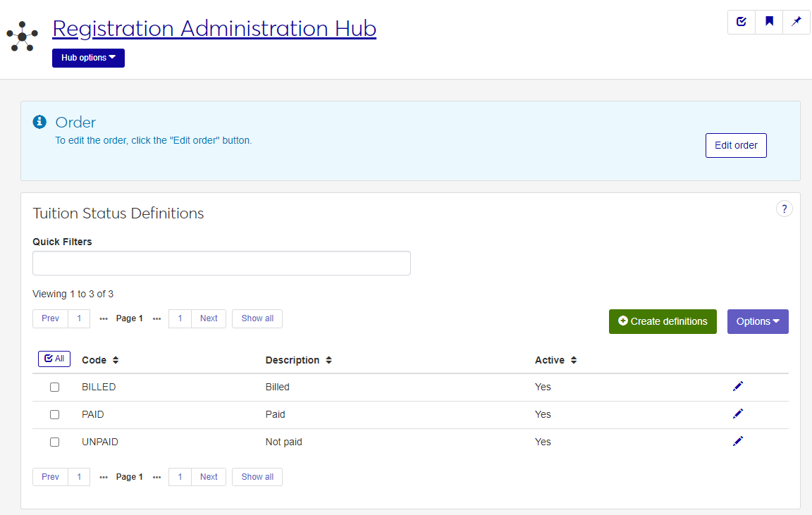Edit the BILLED row using pencil icon

(738, 386)
